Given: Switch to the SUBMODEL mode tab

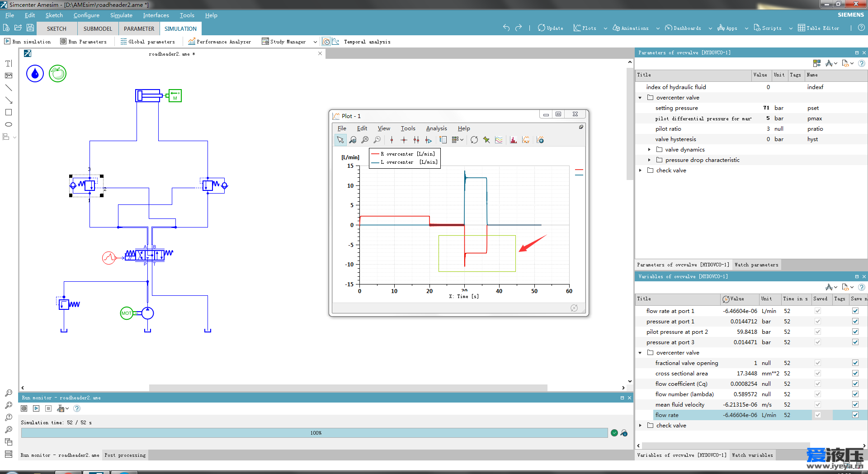Looking at the screenshot, I should pos(98,28).
